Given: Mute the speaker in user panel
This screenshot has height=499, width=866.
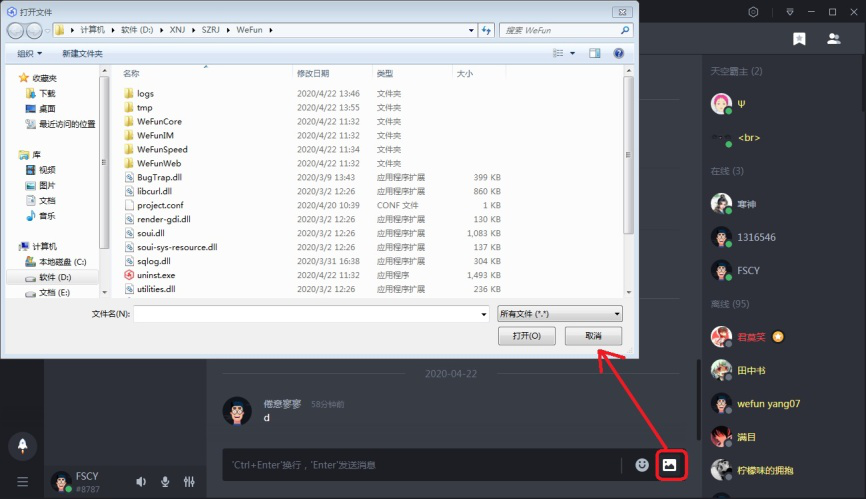Looking at the screenshot, I should click(x=141, y=482).
